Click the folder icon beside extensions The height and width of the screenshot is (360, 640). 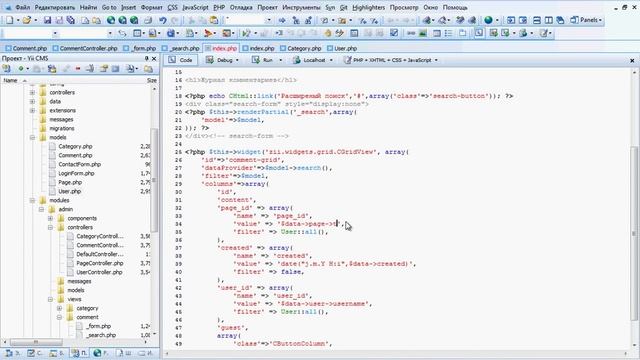[x=43, y=110]
